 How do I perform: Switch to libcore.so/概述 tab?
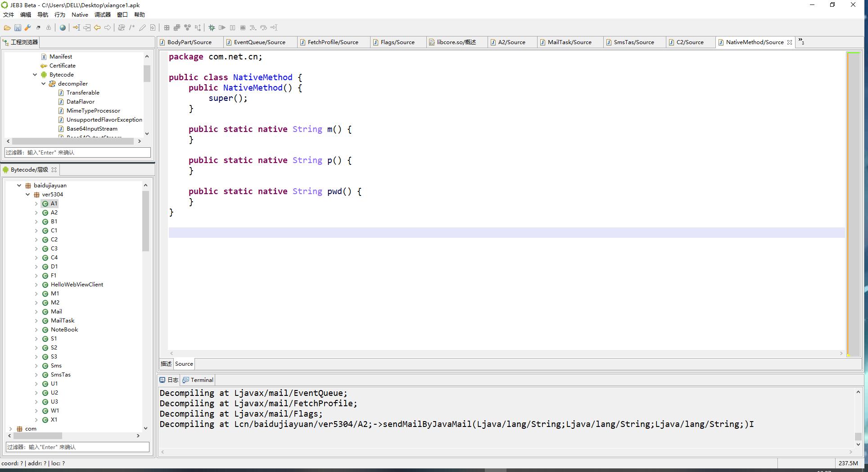point(456,42)
